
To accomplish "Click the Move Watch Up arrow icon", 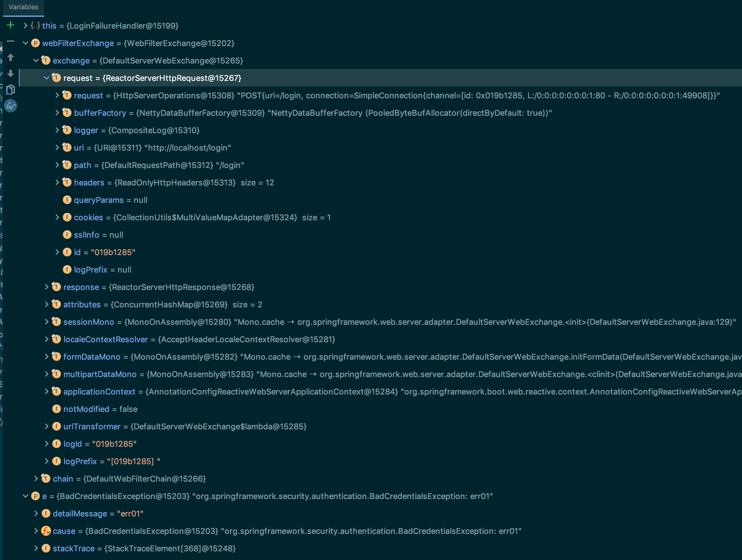I will pyautogui.click(x=10, y=57).
